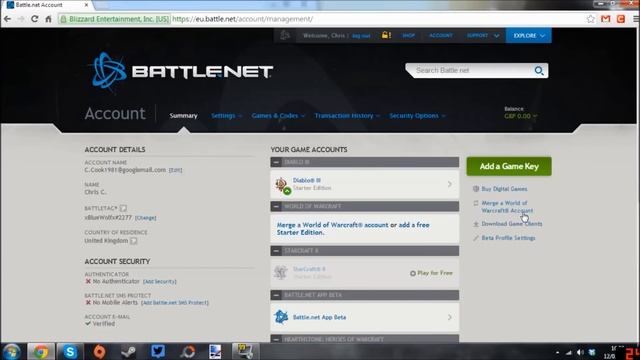Screen dimensions: 640x360
Task: Click the browser address bar URL
Action: coord(242,19)
